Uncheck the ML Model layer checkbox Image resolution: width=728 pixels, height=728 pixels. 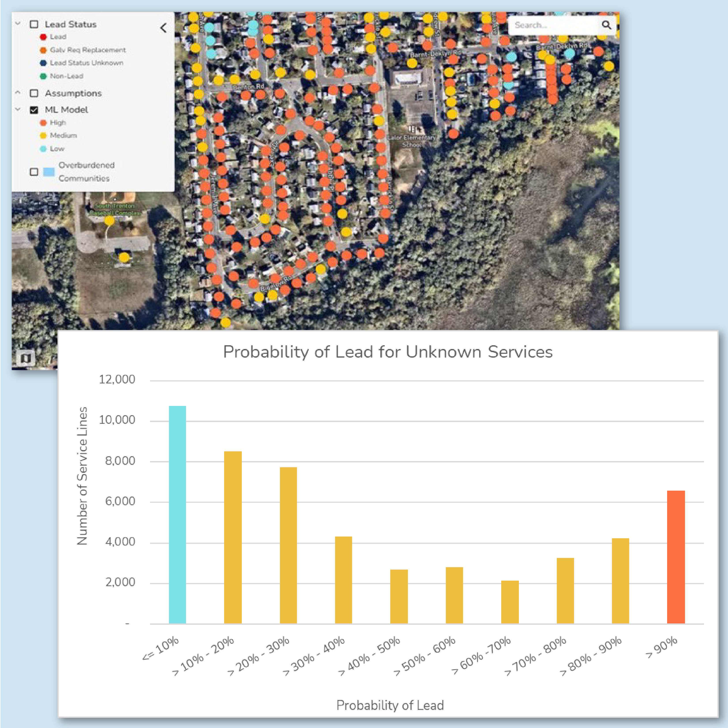[34, 110]
